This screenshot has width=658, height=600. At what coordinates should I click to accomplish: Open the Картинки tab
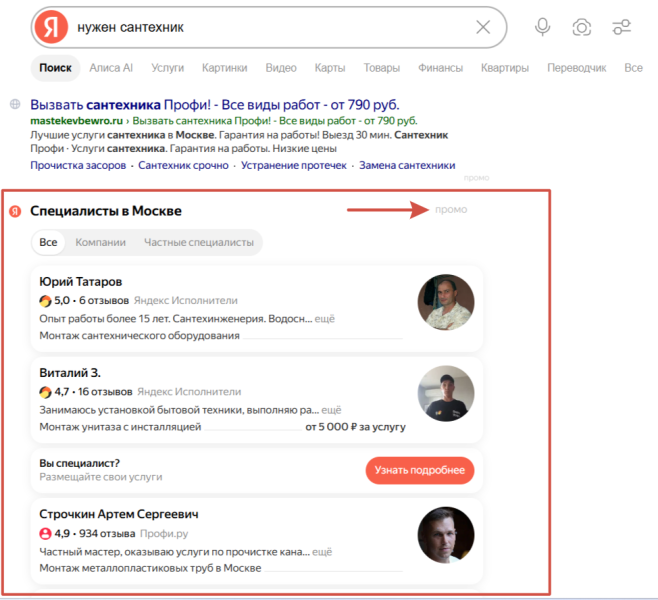pos(225,68)
